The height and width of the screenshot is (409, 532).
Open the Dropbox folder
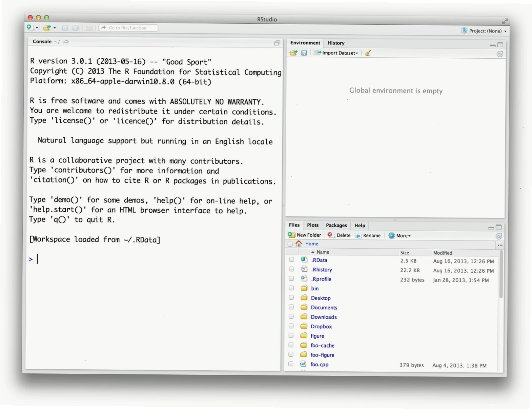pos(321,327)
